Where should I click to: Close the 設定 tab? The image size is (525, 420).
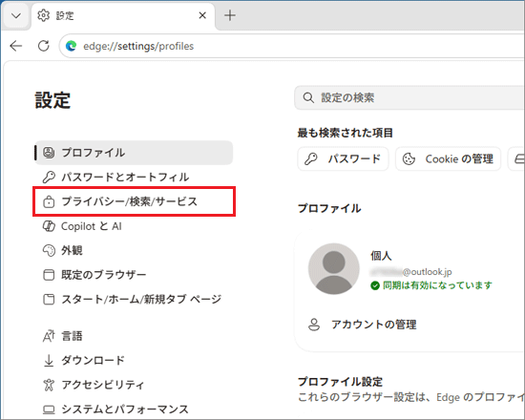tap(202, 15)
